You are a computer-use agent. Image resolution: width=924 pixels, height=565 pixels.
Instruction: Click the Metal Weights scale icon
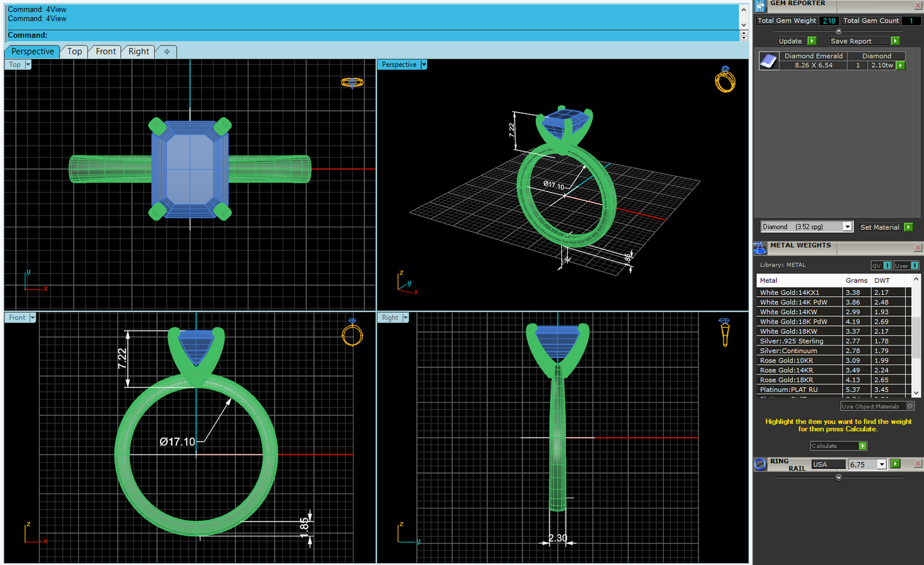coord(760,248)
